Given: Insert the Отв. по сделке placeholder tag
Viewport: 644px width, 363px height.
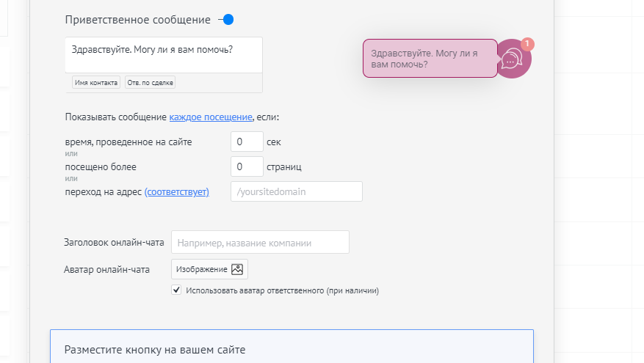Looking at the screenshot, I should point(150,82).
